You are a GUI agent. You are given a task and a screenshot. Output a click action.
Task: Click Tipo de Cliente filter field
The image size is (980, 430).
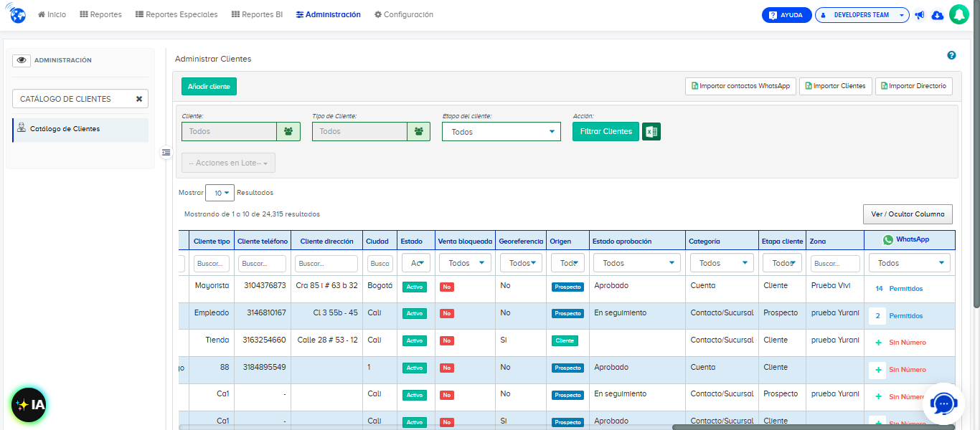coord(359,131)
